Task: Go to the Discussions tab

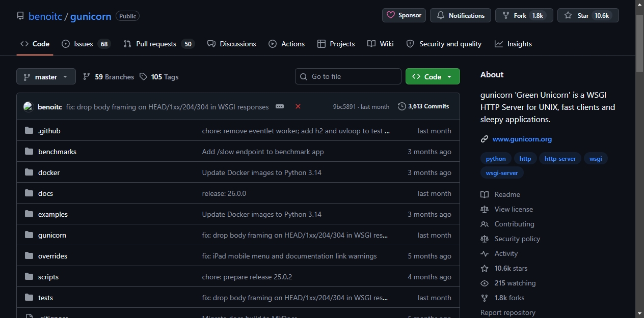Action: coord(231,44)
